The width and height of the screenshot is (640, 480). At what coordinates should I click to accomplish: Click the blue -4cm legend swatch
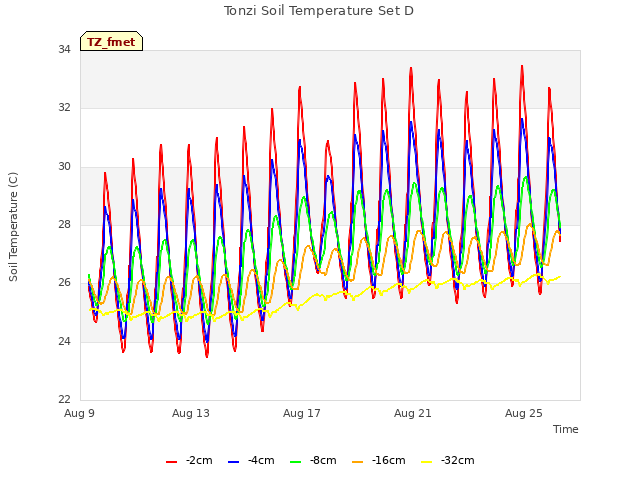(233, 462)
